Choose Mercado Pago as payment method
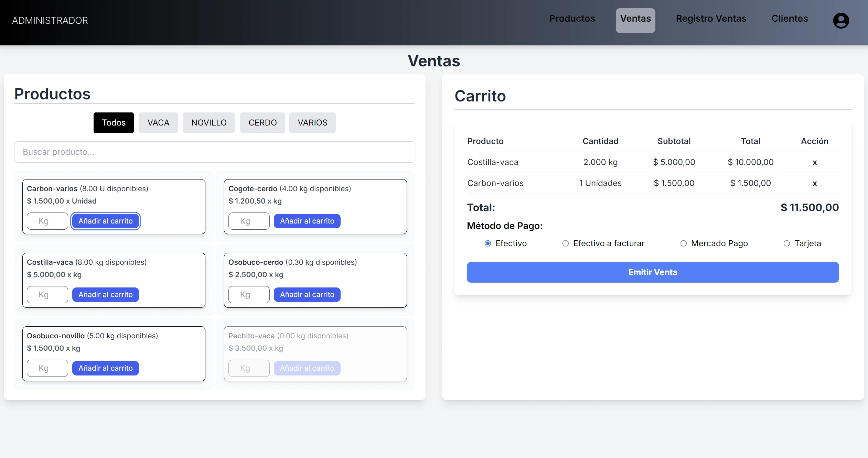The width and height of the screenshot is (868, 458). click(x=683, y=243)
